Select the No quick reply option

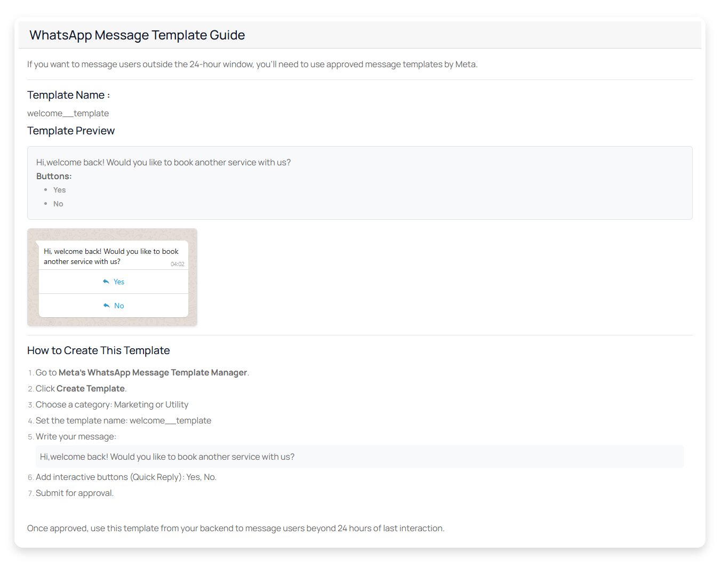pyautogui.click(x=118, y=306)
